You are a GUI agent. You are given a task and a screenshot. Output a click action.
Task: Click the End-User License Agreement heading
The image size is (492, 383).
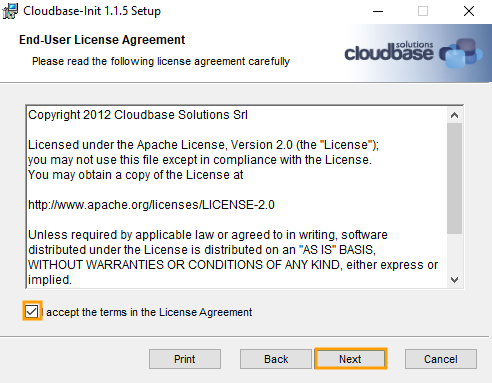(102, 40)
